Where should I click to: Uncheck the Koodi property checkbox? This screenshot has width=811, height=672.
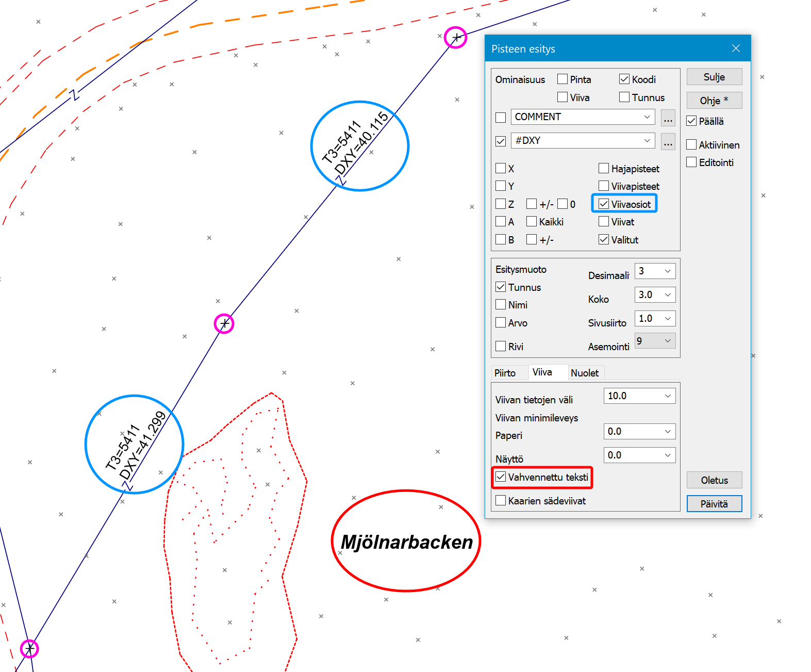[x=624, y=79]
